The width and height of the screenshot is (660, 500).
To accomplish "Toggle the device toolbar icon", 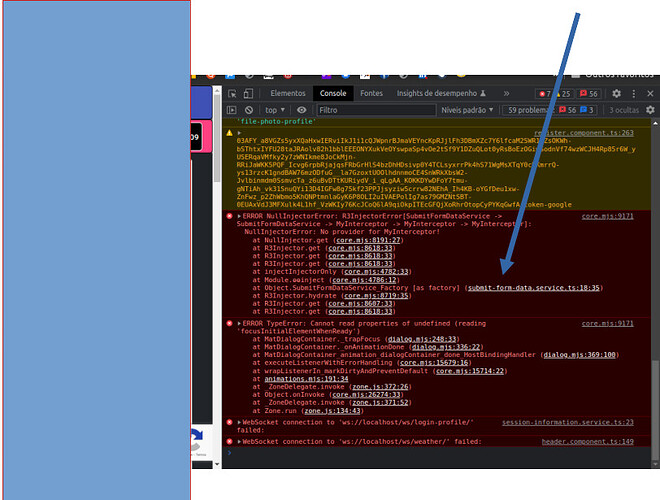I will (248, 93).
